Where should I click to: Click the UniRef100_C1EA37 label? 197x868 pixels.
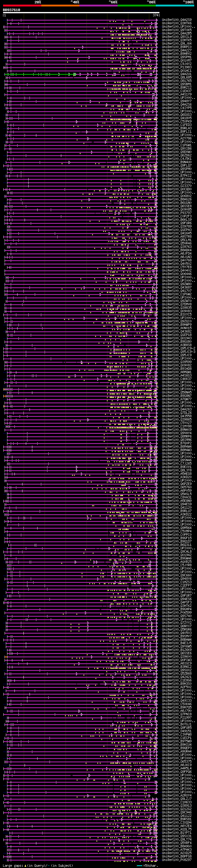[177, 91]
